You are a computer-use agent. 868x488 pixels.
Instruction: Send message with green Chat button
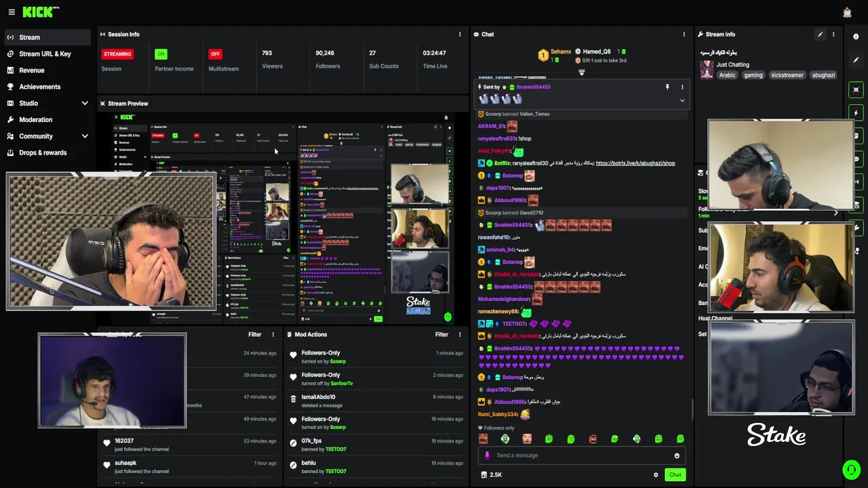coord(675,475)
